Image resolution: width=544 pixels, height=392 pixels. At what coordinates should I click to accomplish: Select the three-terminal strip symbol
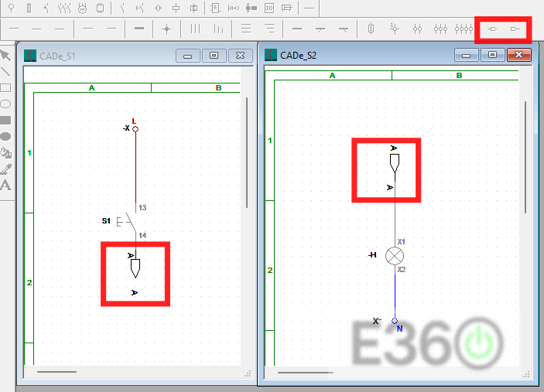click(x=440, y=29)
